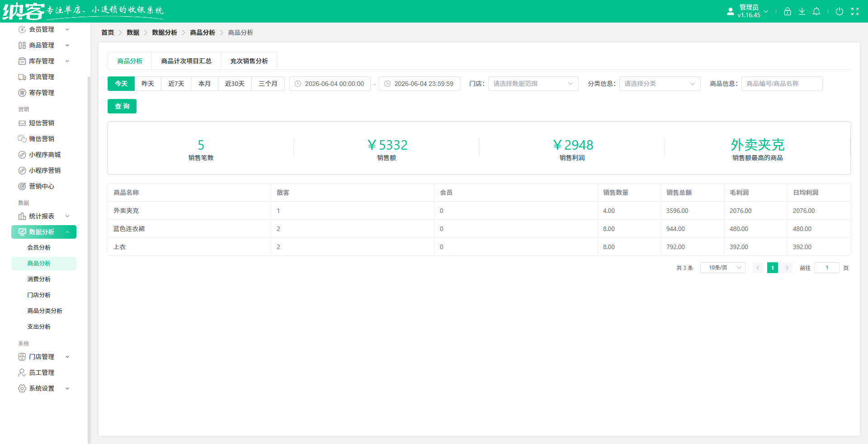Click the 门店管理 store icon
Viewport: 868px width, 444px height.
22,357
